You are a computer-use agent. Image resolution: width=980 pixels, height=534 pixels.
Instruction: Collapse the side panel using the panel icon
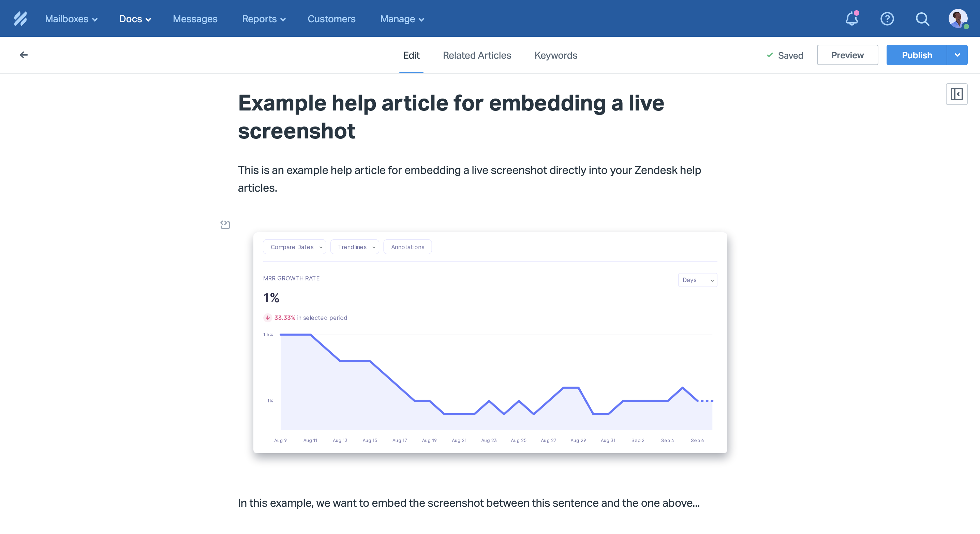[956, 93]
